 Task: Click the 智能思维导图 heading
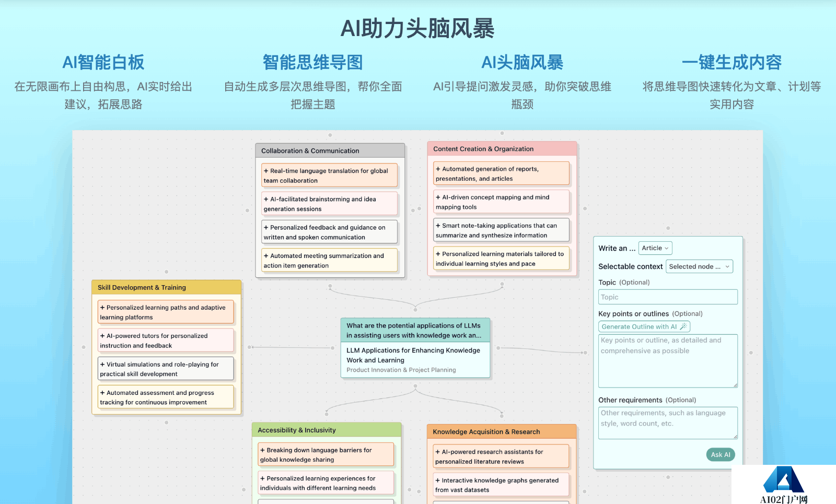pyautogui.click(x=312, y=62)
